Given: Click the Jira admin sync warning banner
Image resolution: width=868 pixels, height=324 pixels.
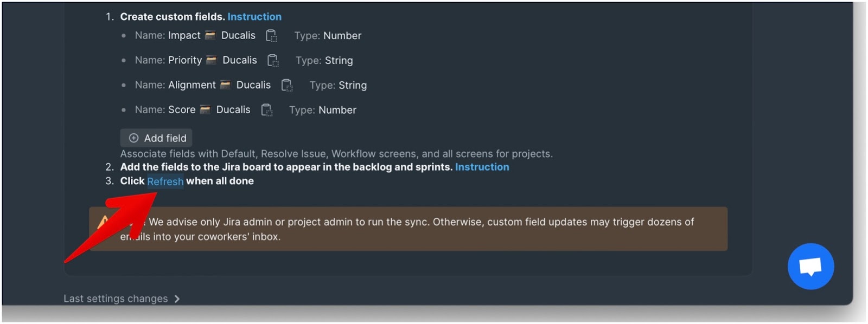Looking at the screenshot, I should (x=408, y=229).
